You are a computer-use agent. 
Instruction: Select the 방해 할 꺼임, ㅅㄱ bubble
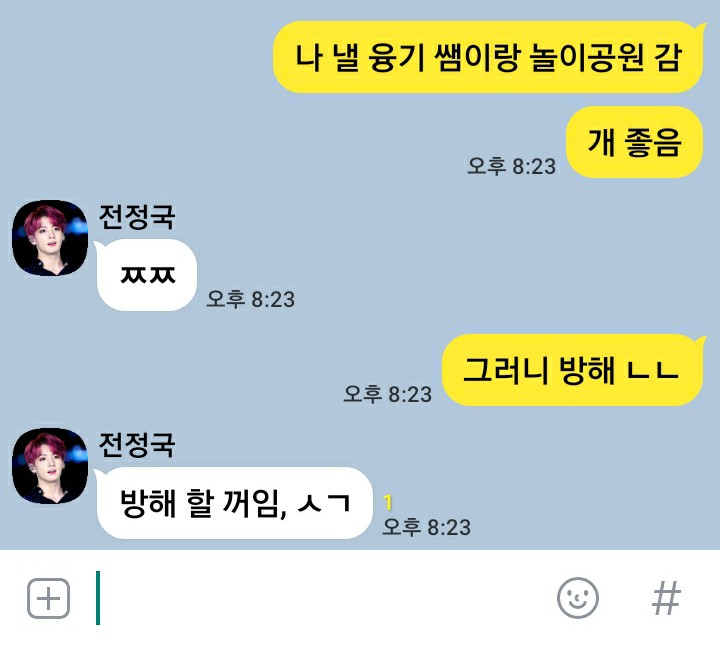tap(234, 503)
